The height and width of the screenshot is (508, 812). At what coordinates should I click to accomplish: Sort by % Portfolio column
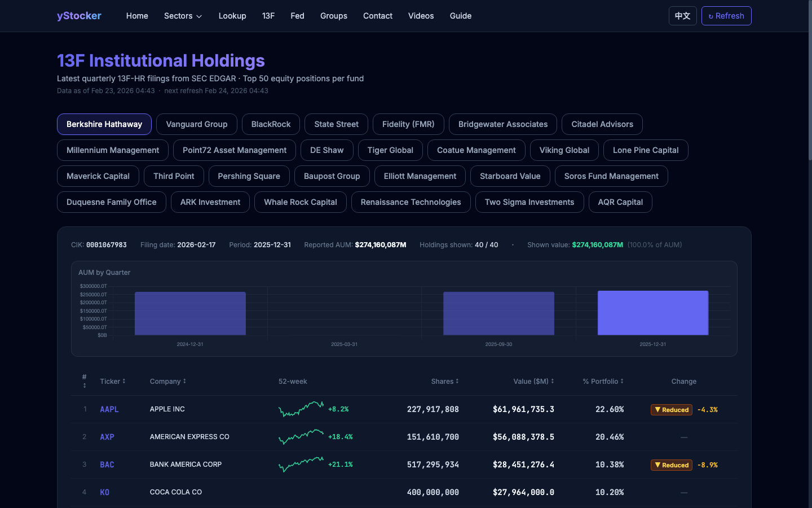pos(603,382)
